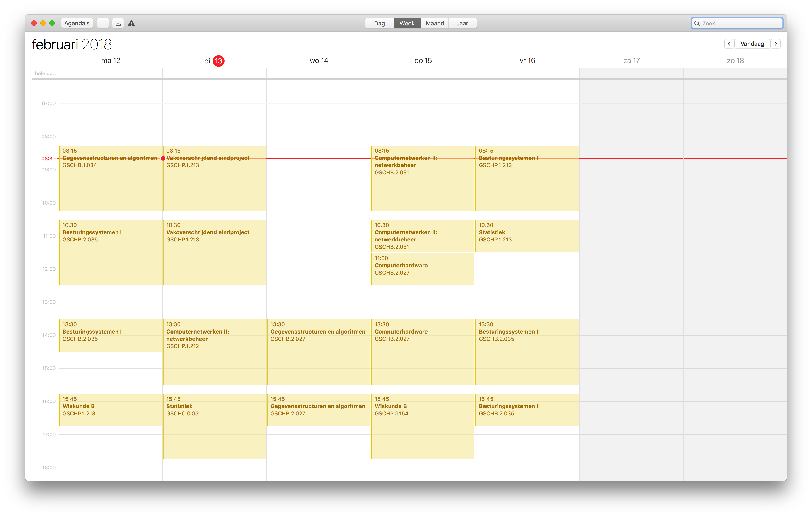Click the red date 13 badge
Screen dimensions: 812x517
218,61
